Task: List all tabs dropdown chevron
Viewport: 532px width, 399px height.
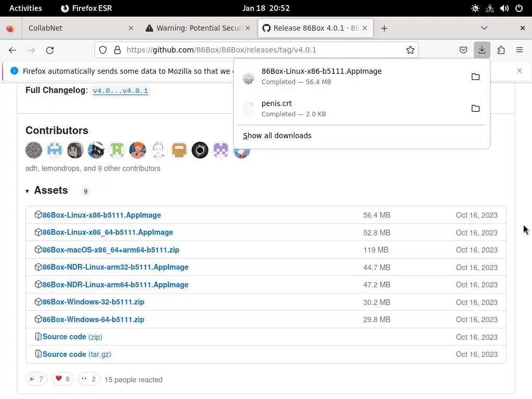Action: coord(484,28)
